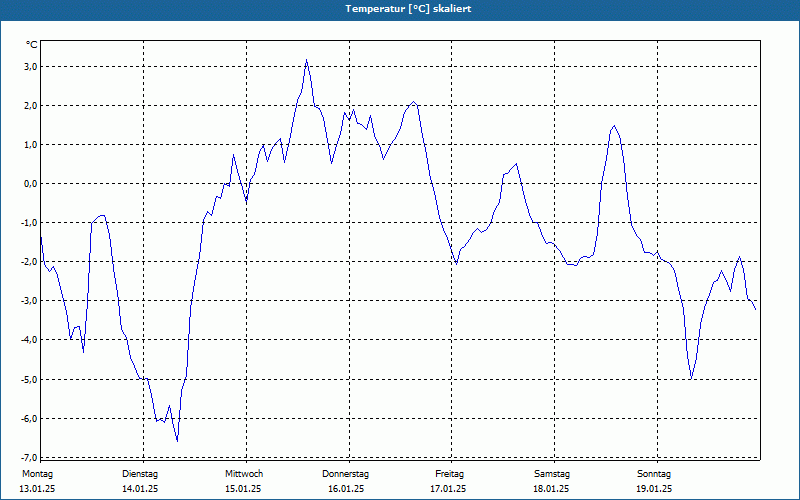
Task: Click the 1,0 y-axis label
Action: click(31, 145)
